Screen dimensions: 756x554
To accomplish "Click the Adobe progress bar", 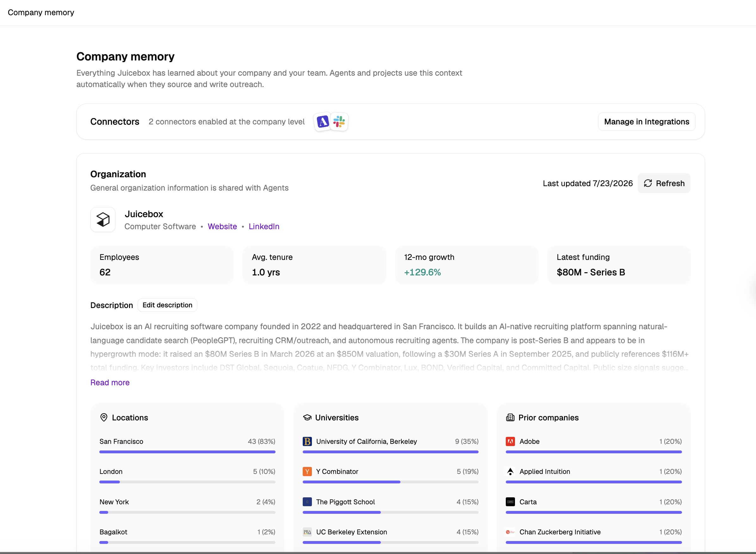I will [593, 452].
